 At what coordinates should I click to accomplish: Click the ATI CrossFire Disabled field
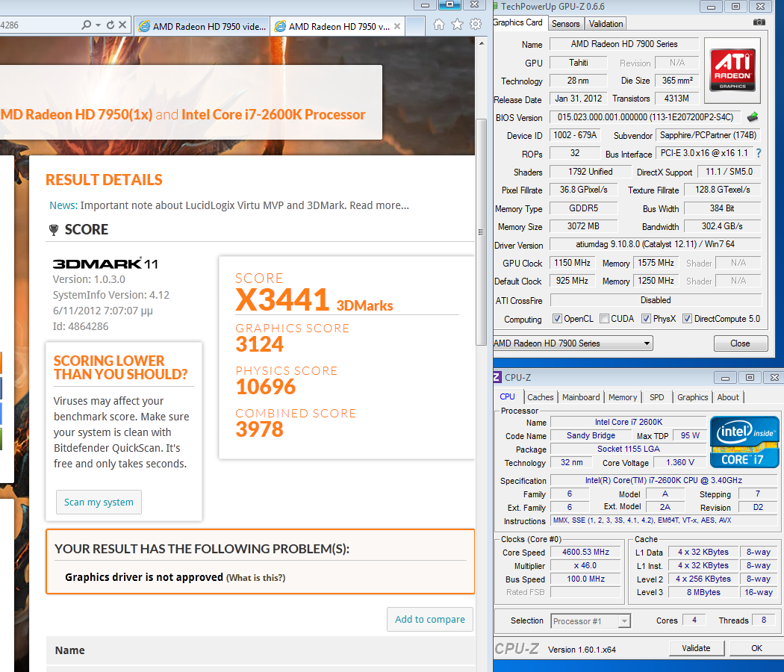(656, 300)
